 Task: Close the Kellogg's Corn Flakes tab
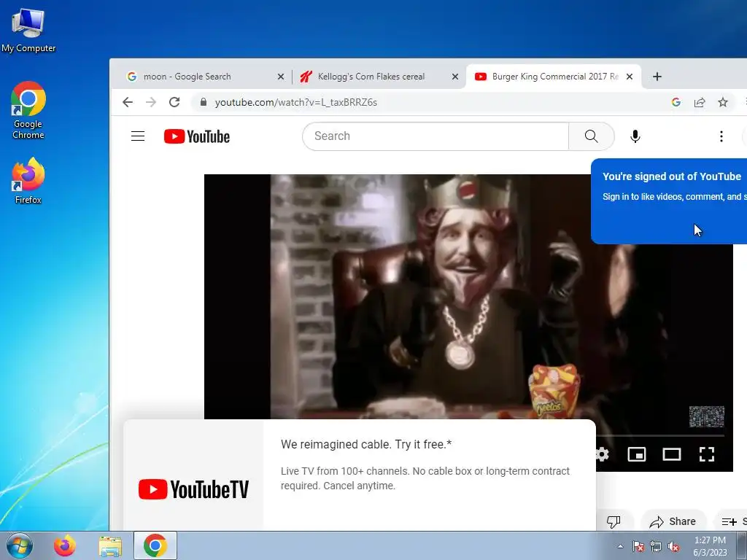[x=455, y=77]
